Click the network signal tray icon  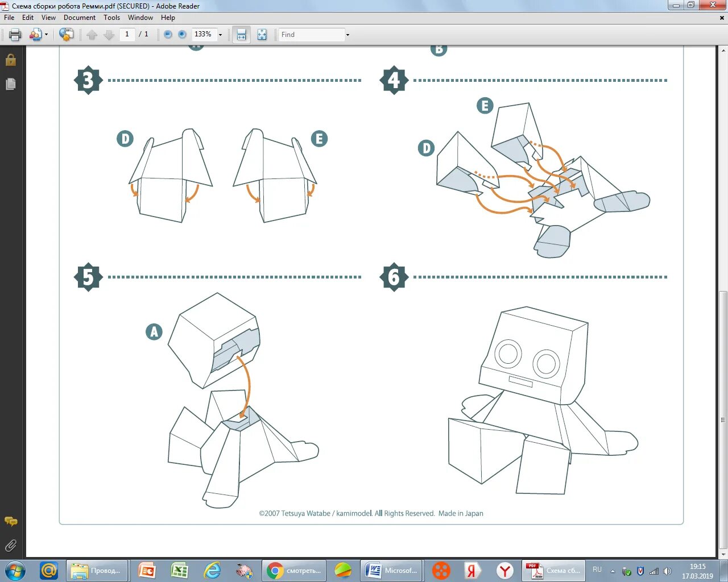(654, 571)
